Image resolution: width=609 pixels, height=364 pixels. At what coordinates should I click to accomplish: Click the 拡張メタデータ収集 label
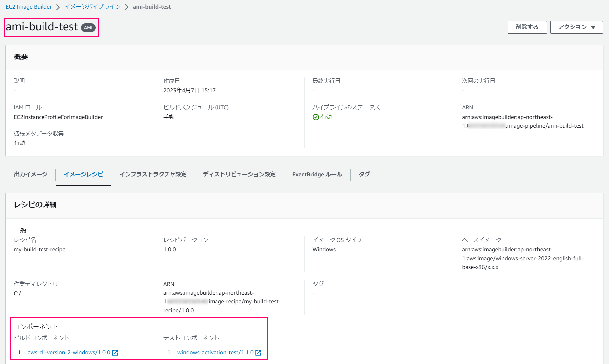[39, 133]
